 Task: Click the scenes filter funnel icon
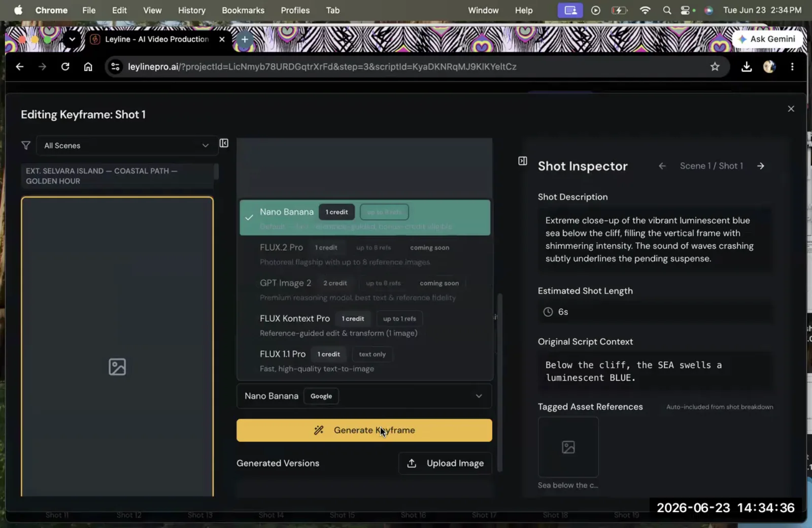tap(26, 146)
